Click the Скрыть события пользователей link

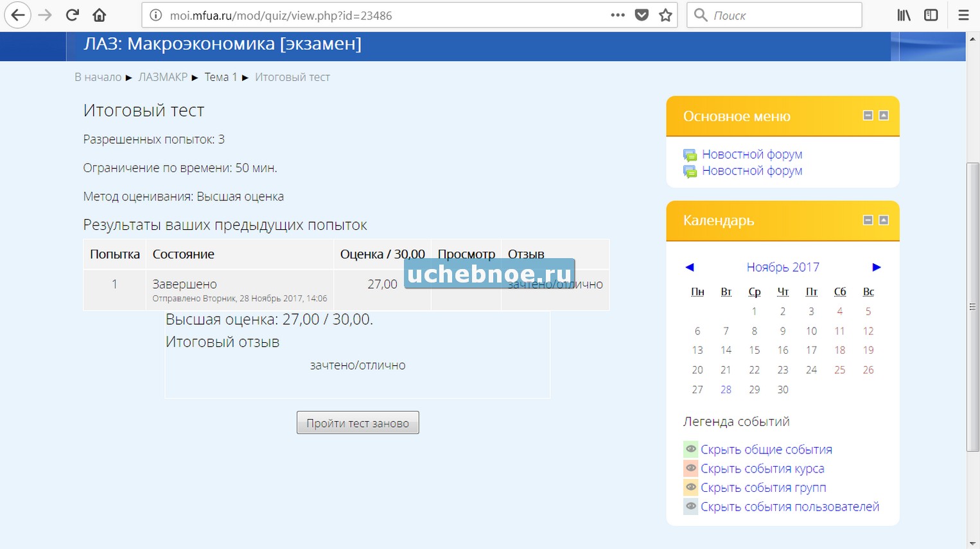click(790, 507)
